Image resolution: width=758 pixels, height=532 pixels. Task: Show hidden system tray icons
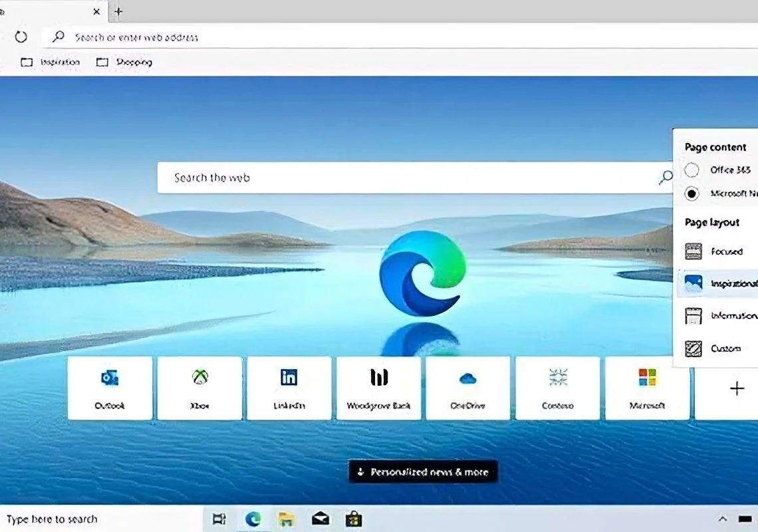(x=722, y=519)
